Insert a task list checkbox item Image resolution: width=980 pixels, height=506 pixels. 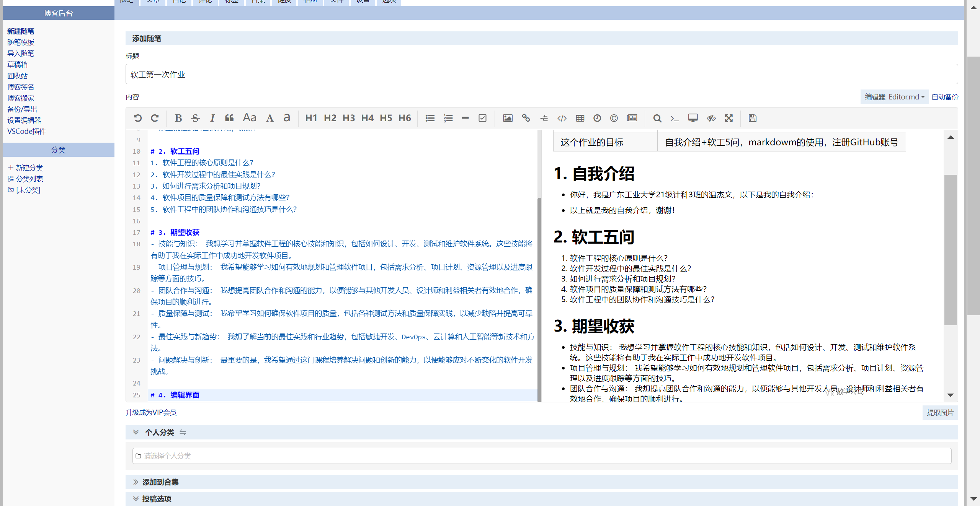(483, 118)
